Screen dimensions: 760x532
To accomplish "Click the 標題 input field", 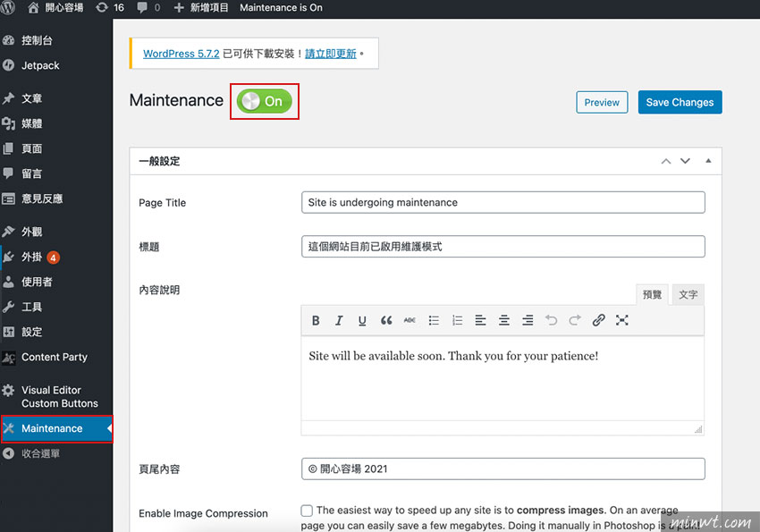I will (503, 247).
